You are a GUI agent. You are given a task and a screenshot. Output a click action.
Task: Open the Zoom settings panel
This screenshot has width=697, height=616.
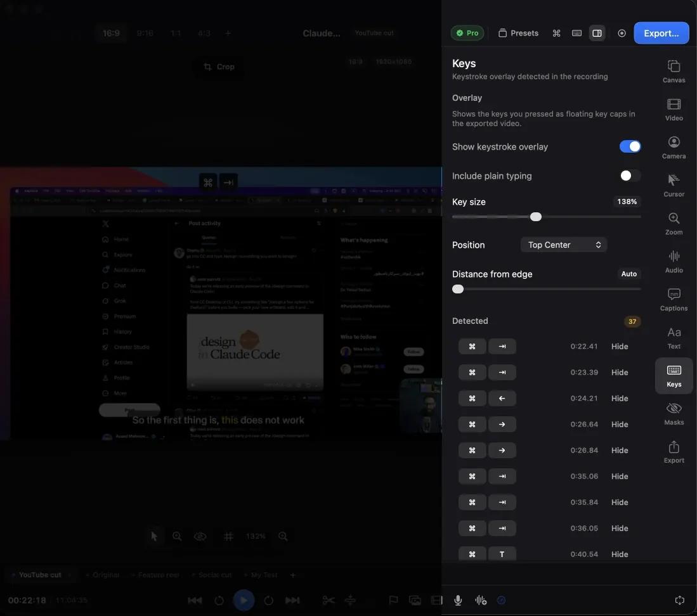tap(674, 223)
